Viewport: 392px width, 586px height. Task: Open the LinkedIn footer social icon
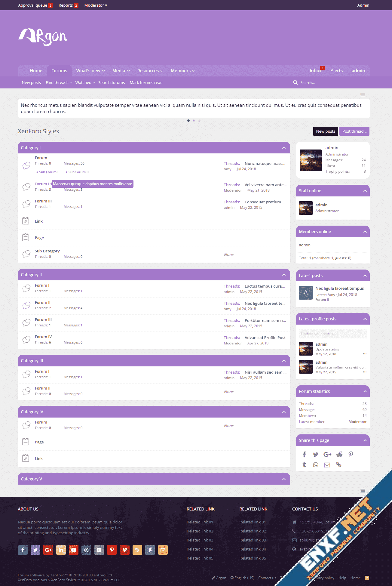click(x=61, y=550)
